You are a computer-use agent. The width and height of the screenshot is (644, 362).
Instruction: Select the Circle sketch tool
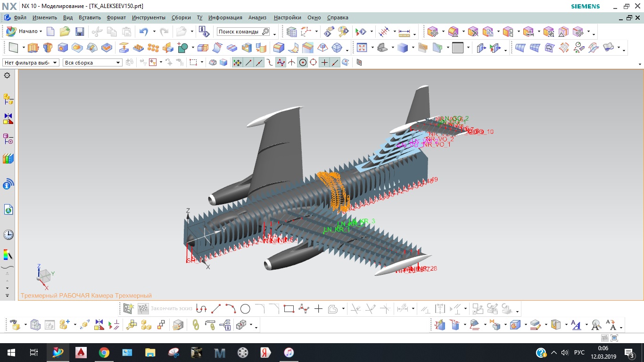coord(245,309)
